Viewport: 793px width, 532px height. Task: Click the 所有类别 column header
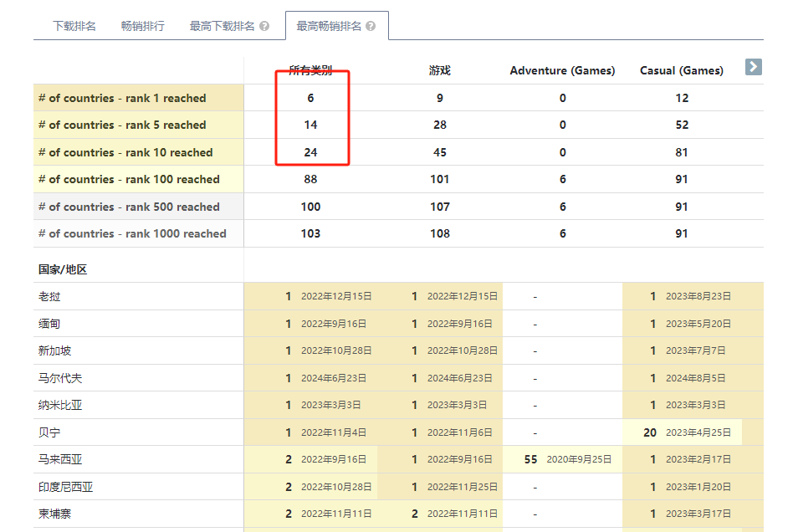pos(310,70)
